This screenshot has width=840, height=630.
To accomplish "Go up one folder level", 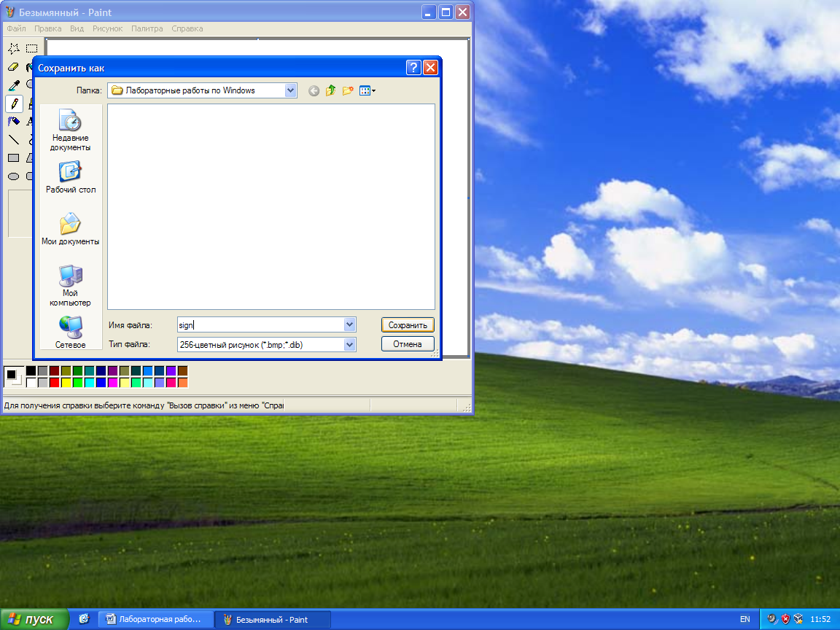I will click(x=330, y=90).
